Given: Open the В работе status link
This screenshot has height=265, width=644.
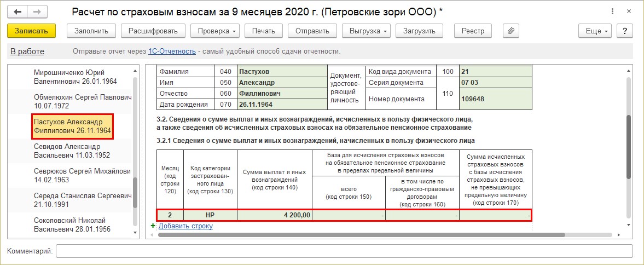Looking at the screenshot, I should click(x=27, y=51).
